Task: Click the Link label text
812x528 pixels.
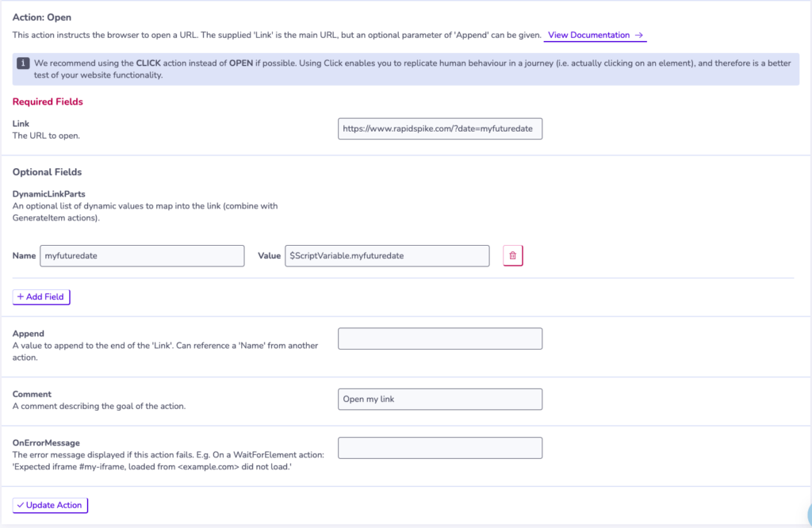Action: [x=21, y=124]
